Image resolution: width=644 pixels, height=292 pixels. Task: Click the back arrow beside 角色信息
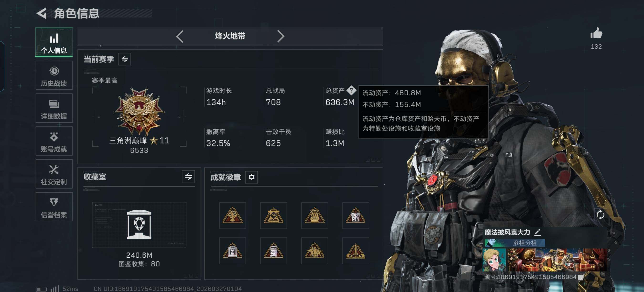point(42,13)
